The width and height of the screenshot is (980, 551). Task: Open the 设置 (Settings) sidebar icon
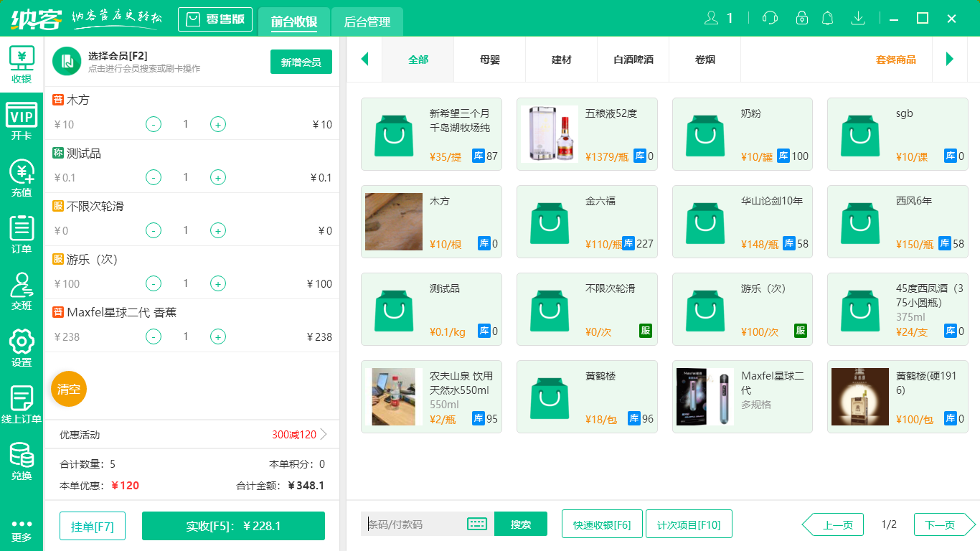tap(22, 348)
